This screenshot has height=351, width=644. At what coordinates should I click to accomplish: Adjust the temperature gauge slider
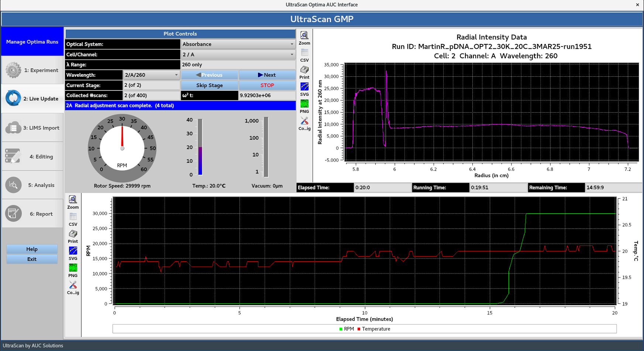click(x=200, y=147)
